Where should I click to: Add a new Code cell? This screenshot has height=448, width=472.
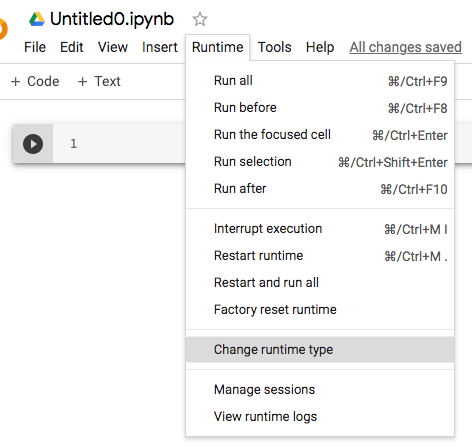[x=35, y=81]
